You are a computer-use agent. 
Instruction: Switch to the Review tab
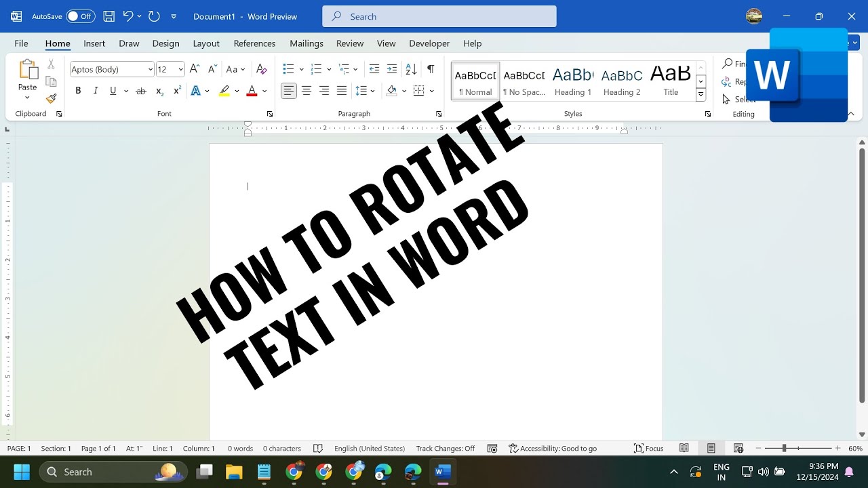[350, 43]
